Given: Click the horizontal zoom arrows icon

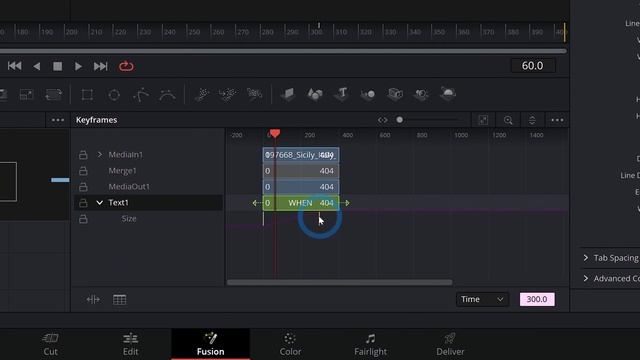Looking at the screenshot, I should click(382, 120).
